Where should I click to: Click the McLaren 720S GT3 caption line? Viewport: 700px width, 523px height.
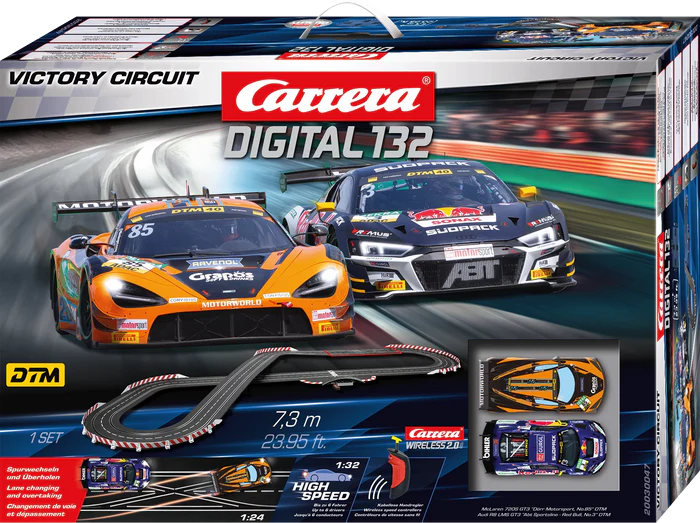[543, 509]
